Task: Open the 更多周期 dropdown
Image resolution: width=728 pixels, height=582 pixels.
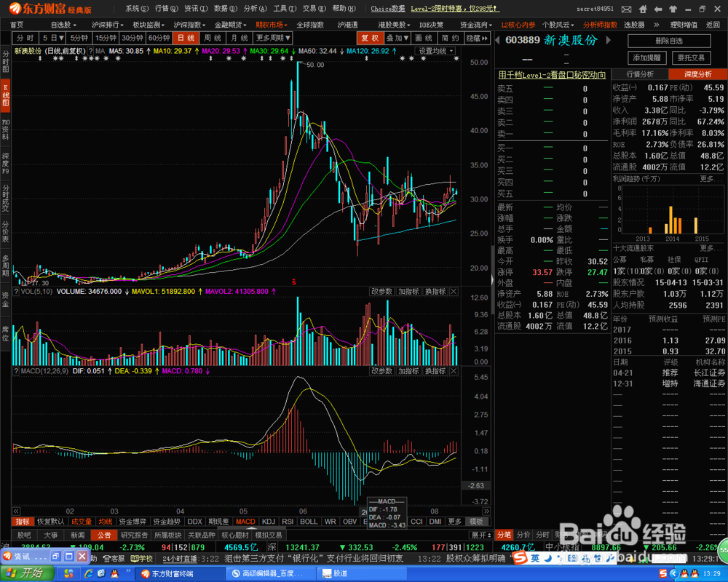Action: point(273,38)
